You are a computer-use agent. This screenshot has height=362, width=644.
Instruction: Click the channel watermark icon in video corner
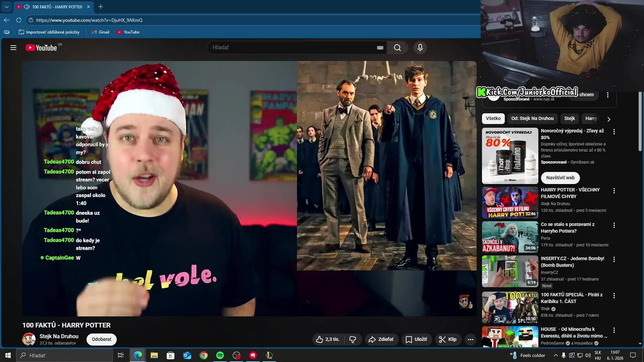click(465, 302)
